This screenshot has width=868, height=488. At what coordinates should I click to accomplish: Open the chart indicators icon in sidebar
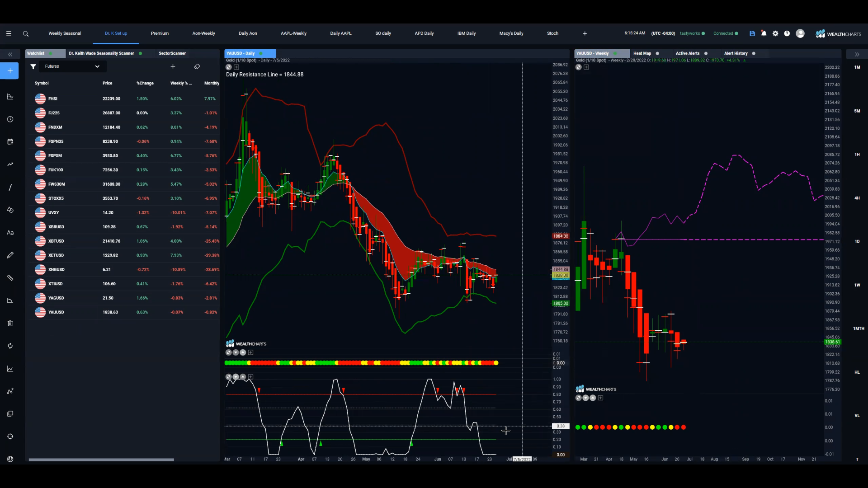point(10,369)
